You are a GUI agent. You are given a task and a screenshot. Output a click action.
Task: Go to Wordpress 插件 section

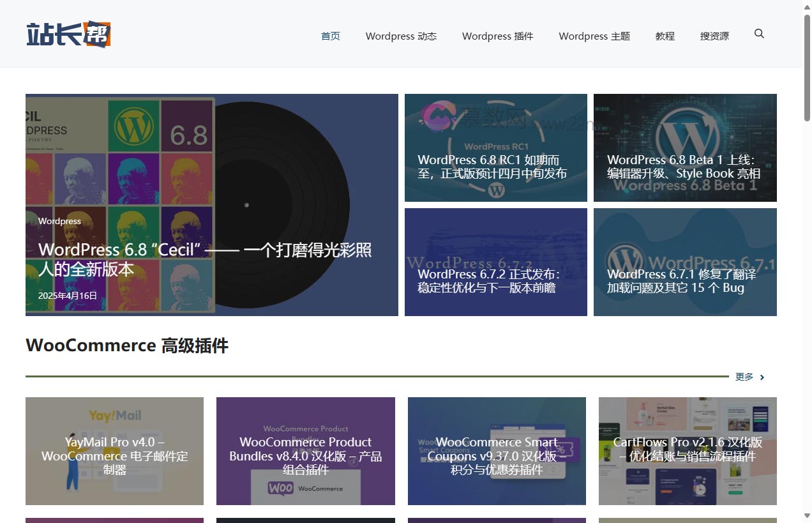tap(497, 36)
